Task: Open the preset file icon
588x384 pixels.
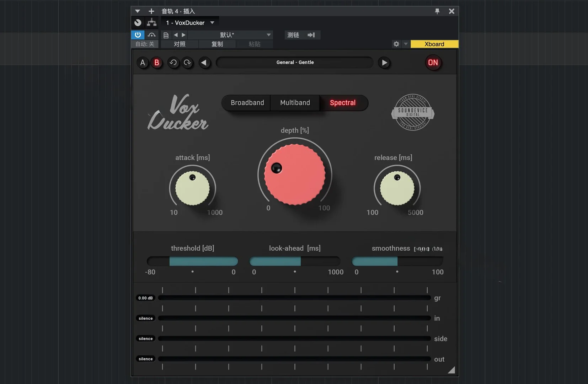Action: pyautogui.click(x=166, y=35)
